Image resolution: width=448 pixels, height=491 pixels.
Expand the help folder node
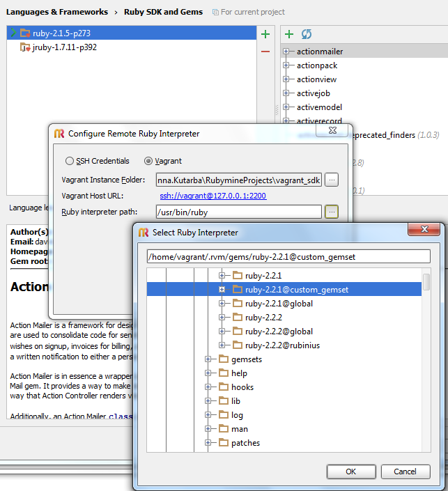pyautogui.click(x=208, y=373)
